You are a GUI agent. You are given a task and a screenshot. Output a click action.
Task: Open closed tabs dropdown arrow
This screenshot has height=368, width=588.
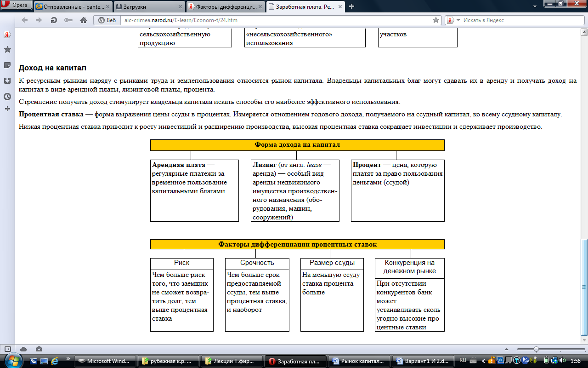(x=535, y=6)
